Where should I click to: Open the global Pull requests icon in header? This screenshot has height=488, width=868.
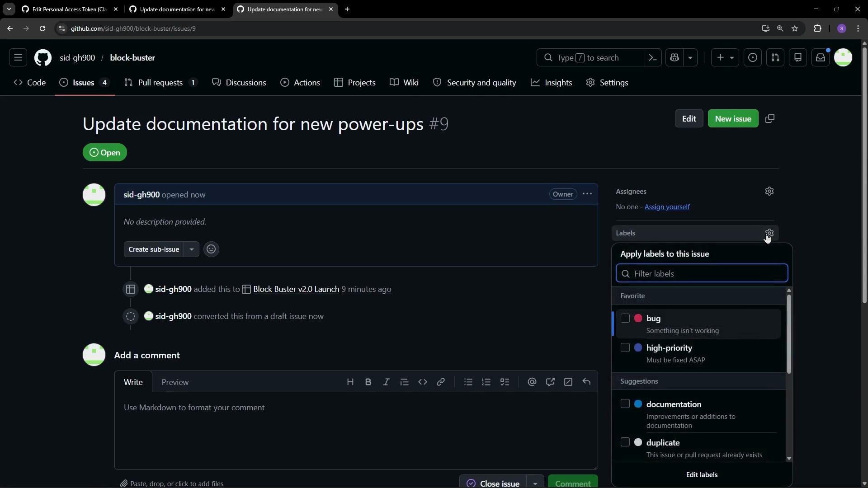(775, 58)
